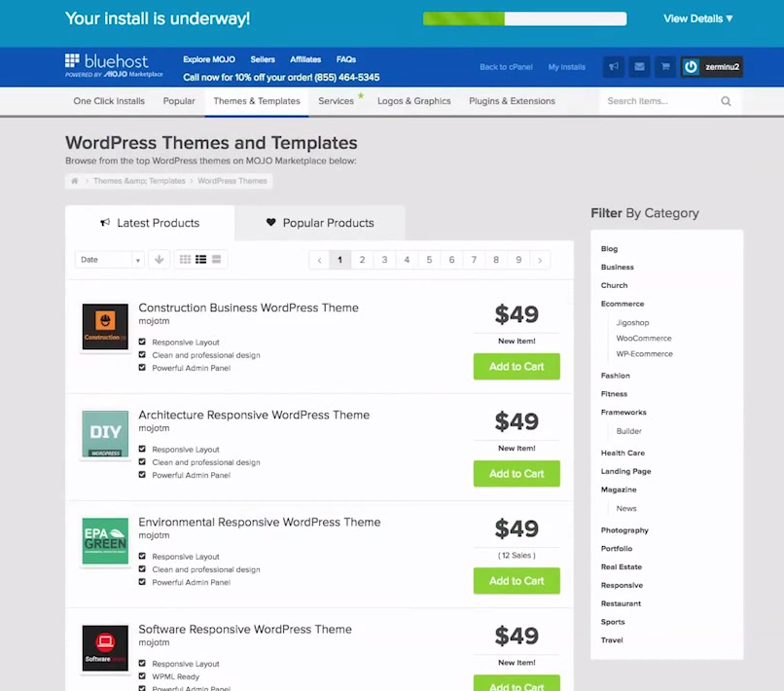
Task: Click the home icon in breadcrumb
Action: pos(75,181)
